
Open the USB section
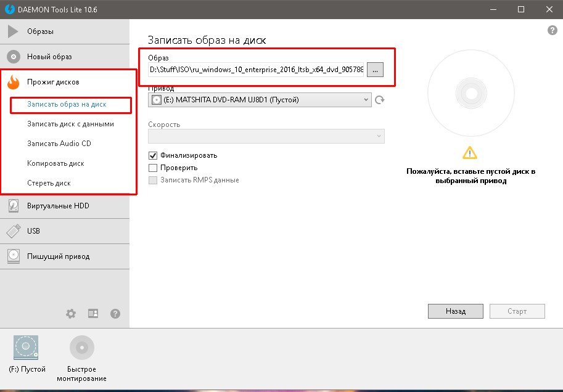[x=65, y=231]
